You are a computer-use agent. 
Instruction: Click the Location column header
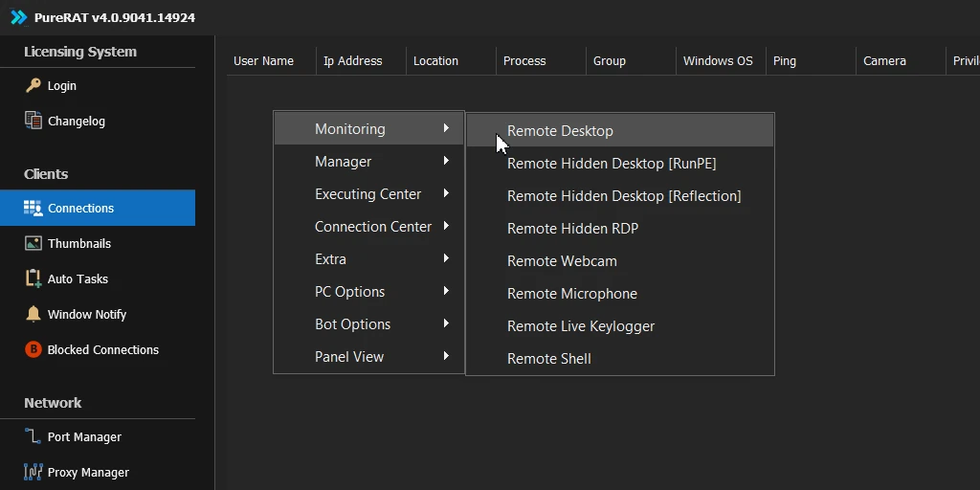452,60
